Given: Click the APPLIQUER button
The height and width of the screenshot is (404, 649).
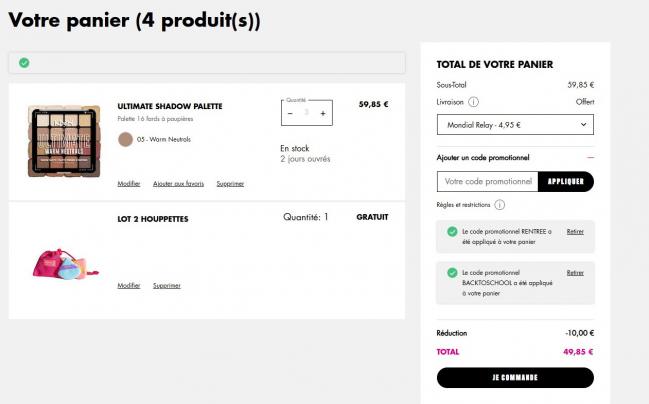Looking at the screenshot, I should [566, 181].
